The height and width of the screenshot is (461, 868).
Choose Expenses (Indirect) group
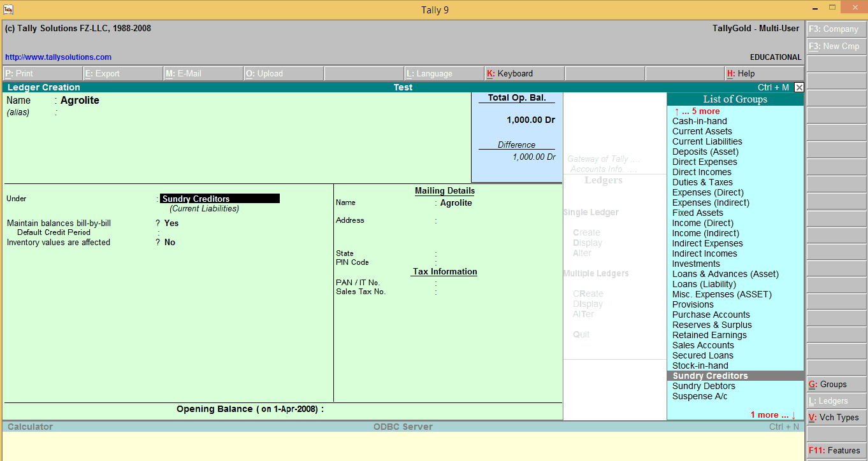(711, 203)
